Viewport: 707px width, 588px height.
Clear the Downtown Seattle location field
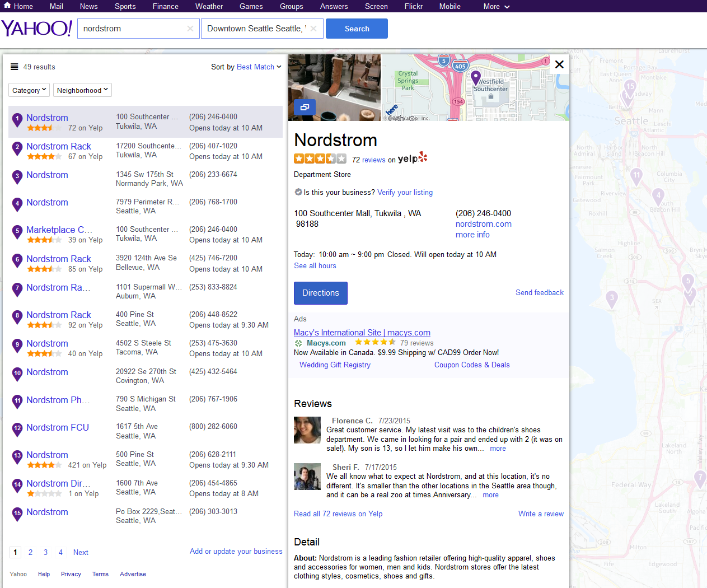(314, 28)
